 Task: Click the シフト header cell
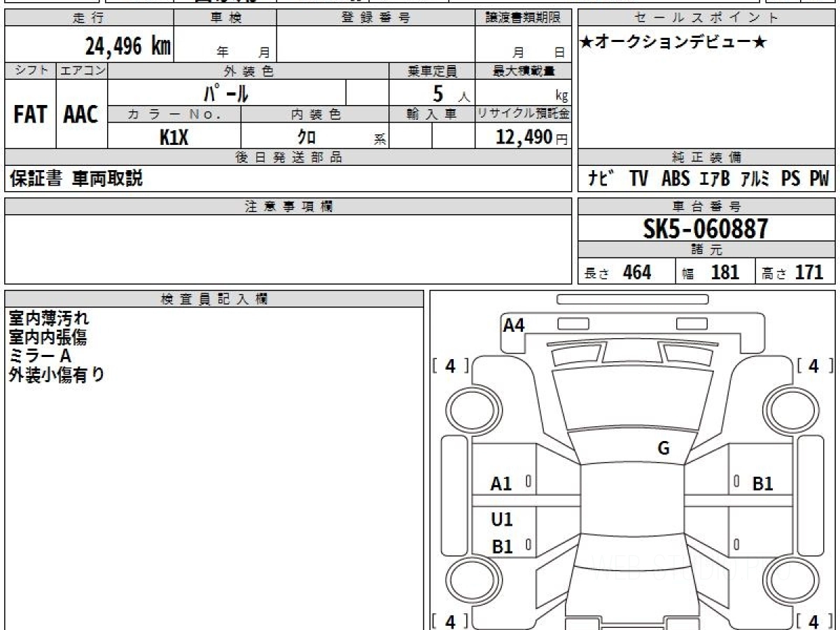coord(30,71)
